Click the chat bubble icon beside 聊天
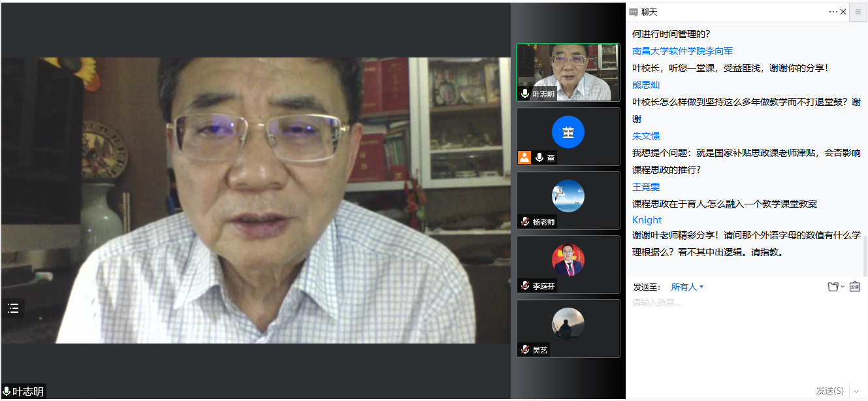This screenshot has height=401, width=868. [634, 12]
